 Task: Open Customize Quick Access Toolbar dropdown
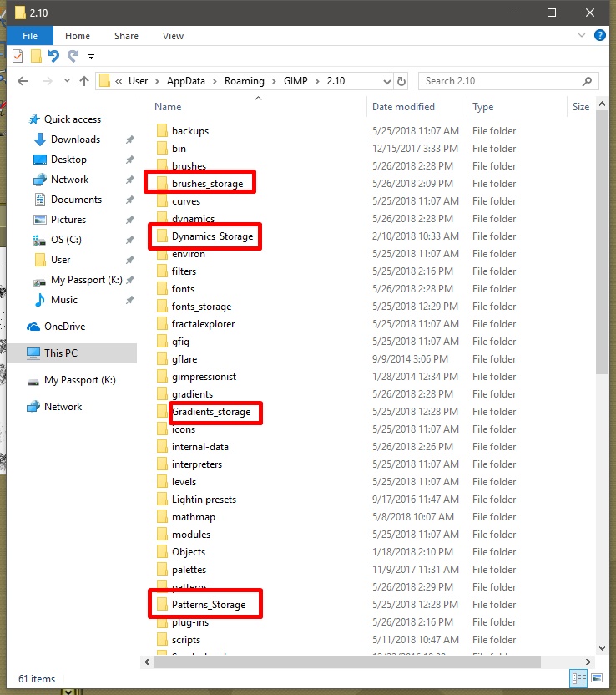(x=91, y=57)
